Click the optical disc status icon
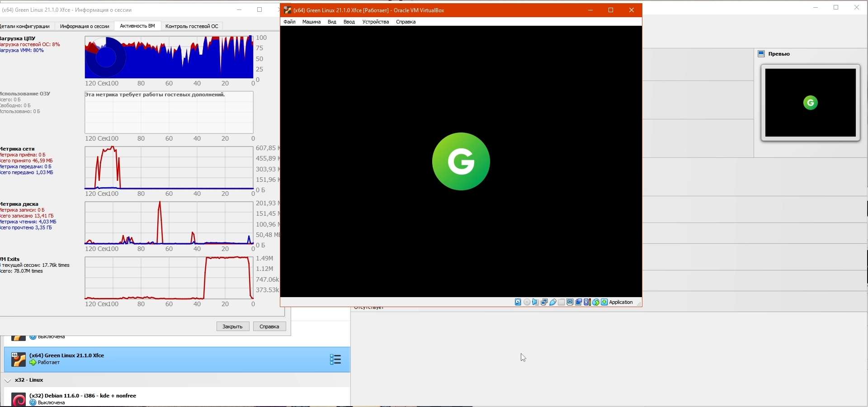The image size is (868, 407). (x=527, y=303)
